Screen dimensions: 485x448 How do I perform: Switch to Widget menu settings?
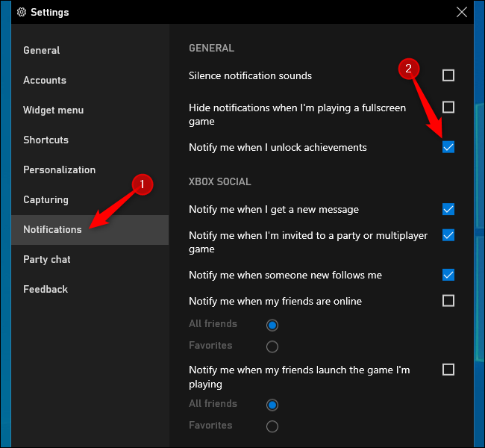53,110
